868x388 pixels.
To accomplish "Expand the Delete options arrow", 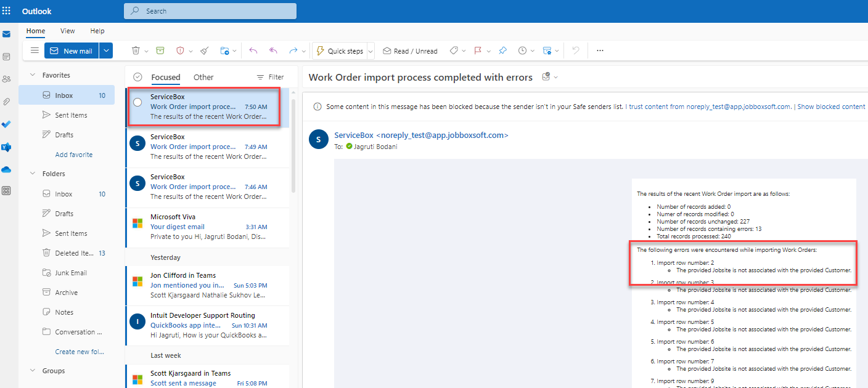I will 147,51.
